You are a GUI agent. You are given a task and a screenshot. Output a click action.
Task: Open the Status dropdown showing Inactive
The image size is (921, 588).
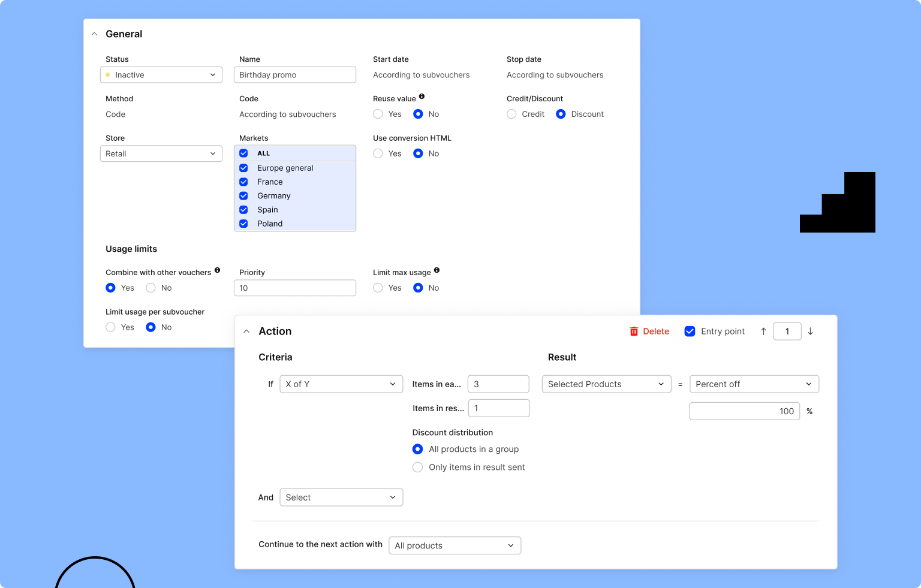161,75
